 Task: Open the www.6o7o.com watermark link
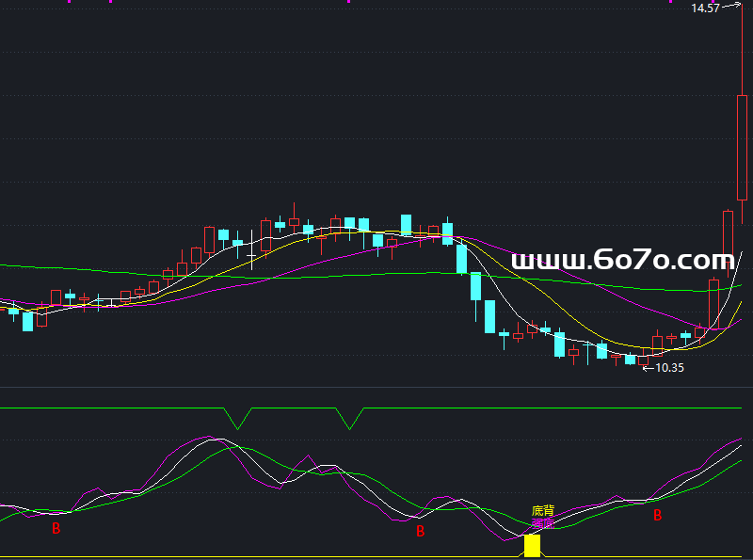(621, 260)
